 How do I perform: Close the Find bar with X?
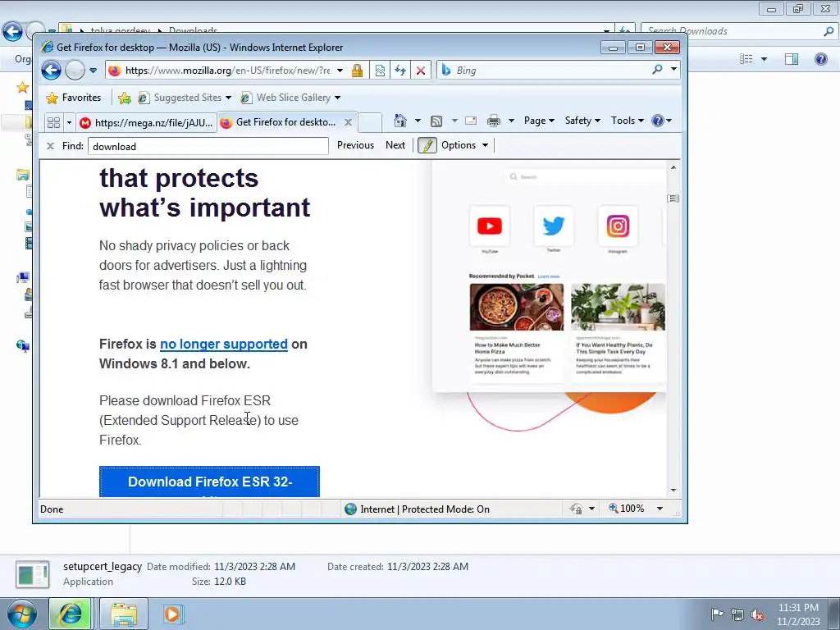click(50, 146)
